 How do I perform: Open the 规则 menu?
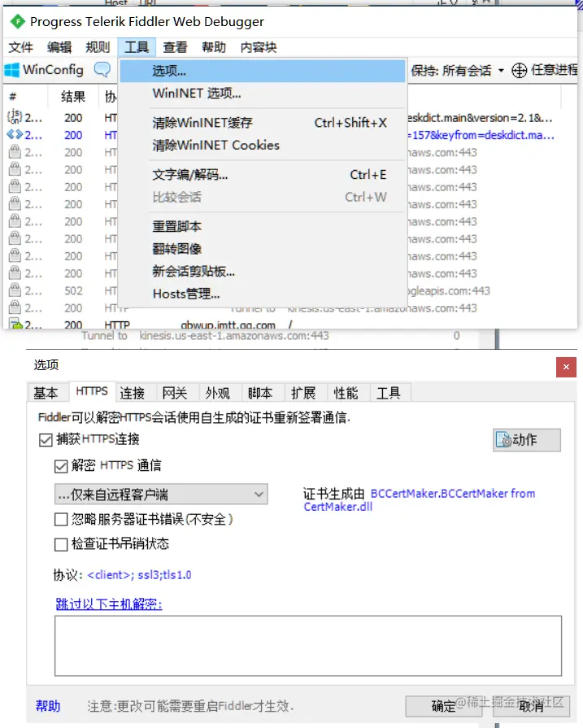click(98, 47)
